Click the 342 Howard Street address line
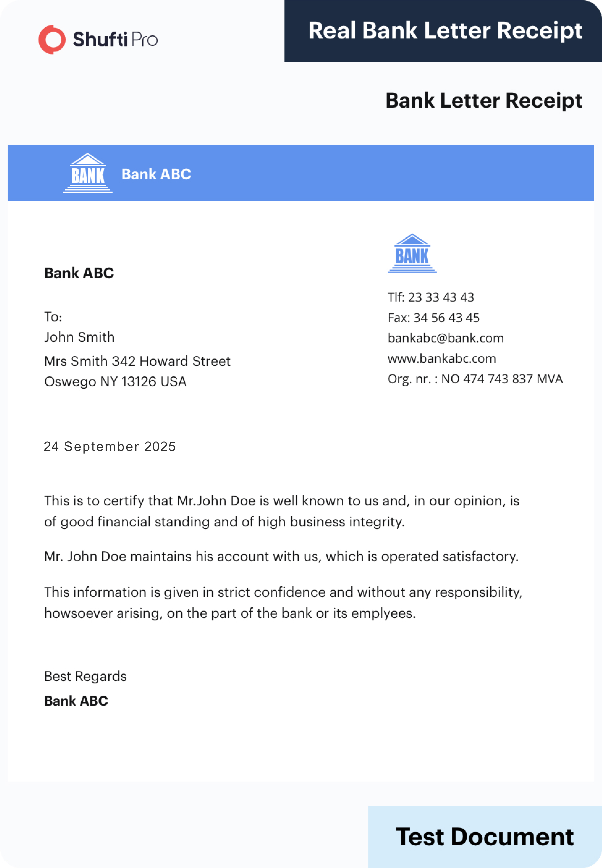Image resolution: width=602 pixels, height=868 pixels. [137, 361]
